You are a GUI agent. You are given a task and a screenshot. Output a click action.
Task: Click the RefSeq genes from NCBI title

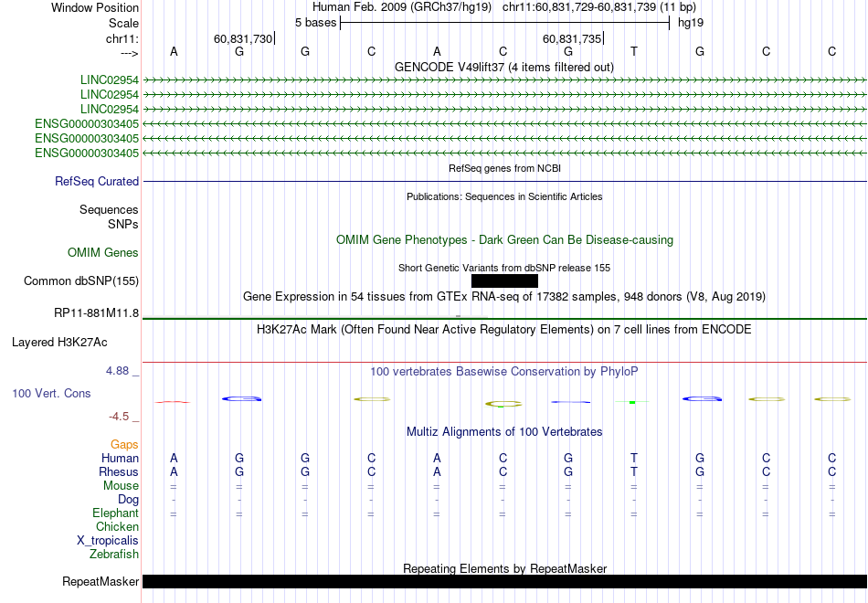[x=504, y=168]
